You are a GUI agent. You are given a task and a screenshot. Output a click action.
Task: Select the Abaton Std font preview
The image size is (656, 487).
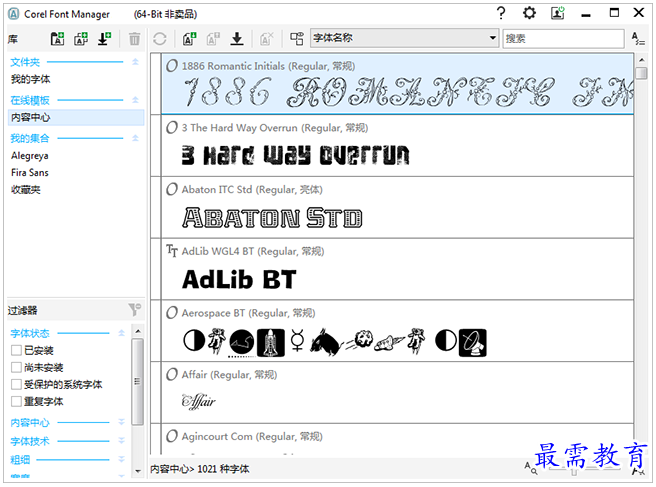[272, 218]
